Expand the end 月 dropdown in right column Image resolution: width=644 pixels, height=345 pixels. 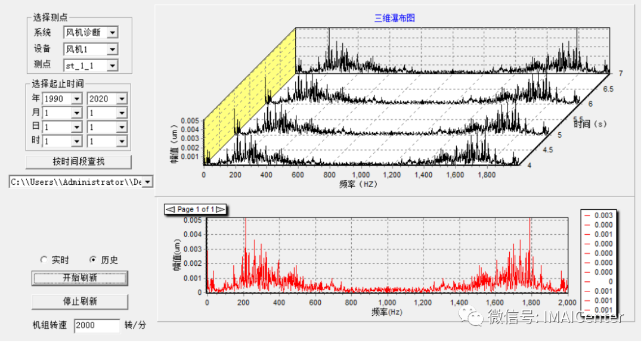point(122,113)
